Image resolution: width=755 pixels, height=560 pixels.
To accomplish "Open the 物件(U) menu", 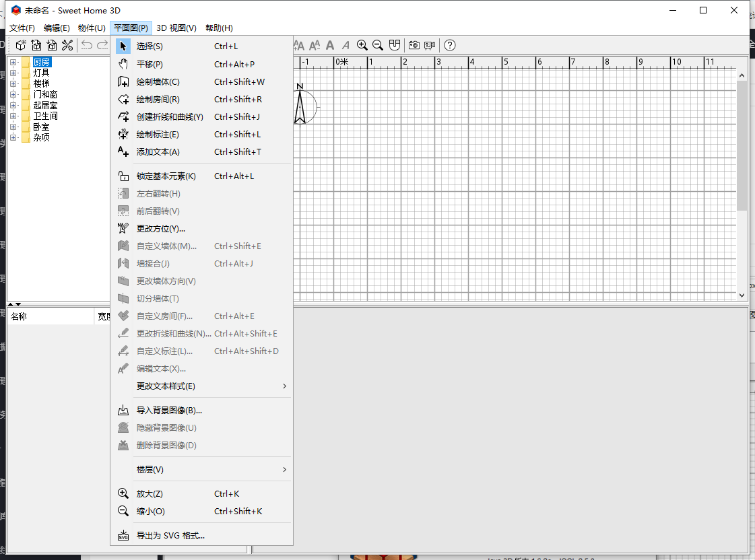I will [92, 28].
